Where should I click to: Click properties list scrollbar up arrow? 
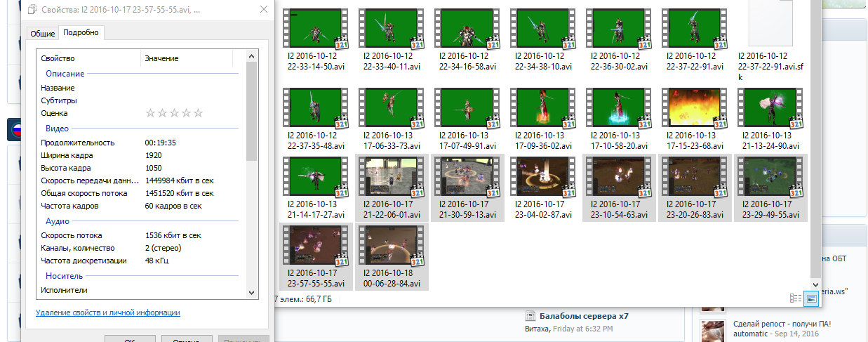click(x=252, y=58)
